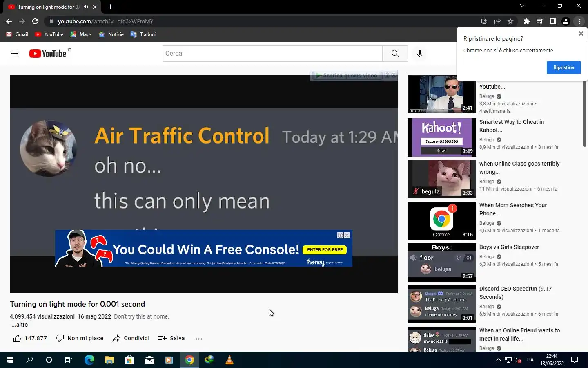Open the Windows Start menu
Image resolution: width=588 pixels, height=368 pixels.
pyautogui.click(x=10, y=360)
